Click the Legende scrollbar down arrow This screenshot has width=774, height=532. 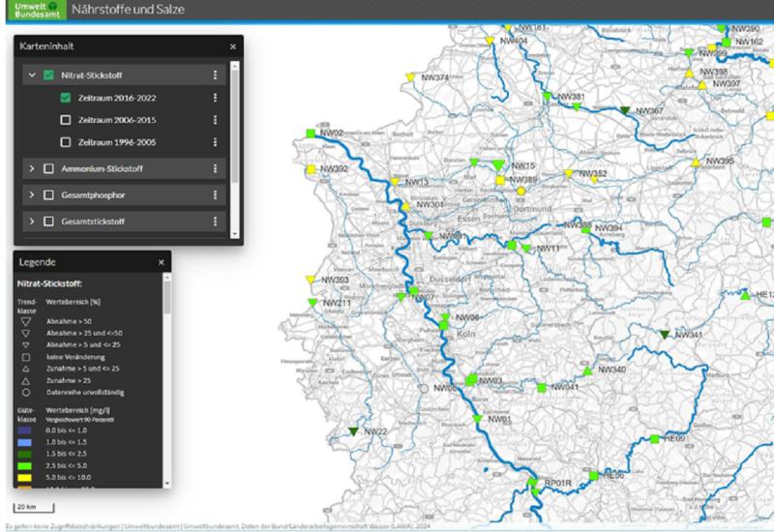pyautogui.click(x=166, y=484)
